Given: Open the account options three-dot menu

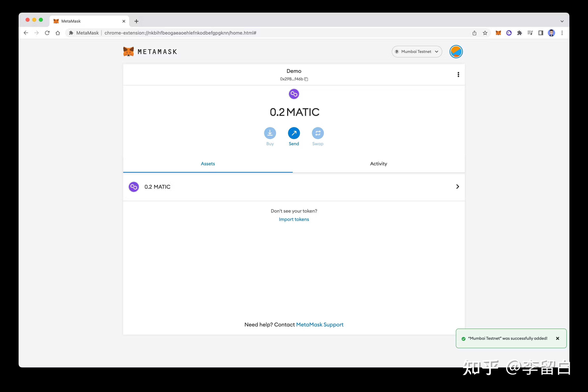Looking at the screenshot, I should click(x=458, y=75).
